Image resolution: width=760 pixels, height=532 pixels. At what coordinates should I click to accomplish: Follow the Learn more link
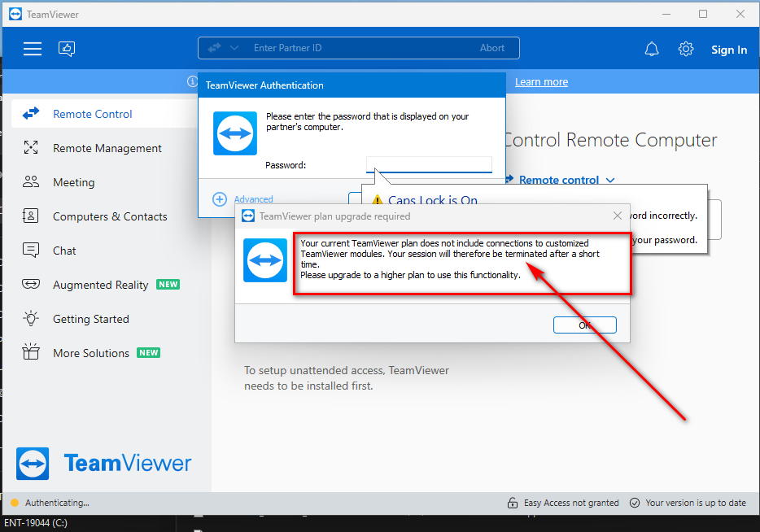541,82
